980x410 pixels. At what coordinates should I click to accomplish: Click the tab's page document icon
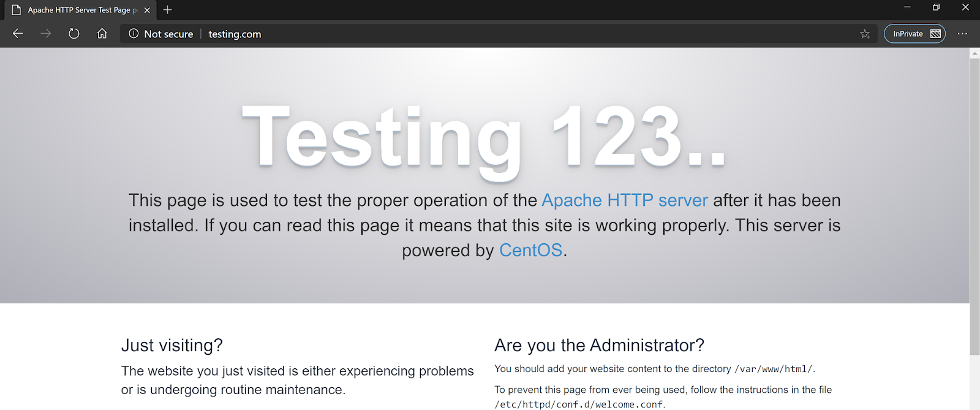17,10
